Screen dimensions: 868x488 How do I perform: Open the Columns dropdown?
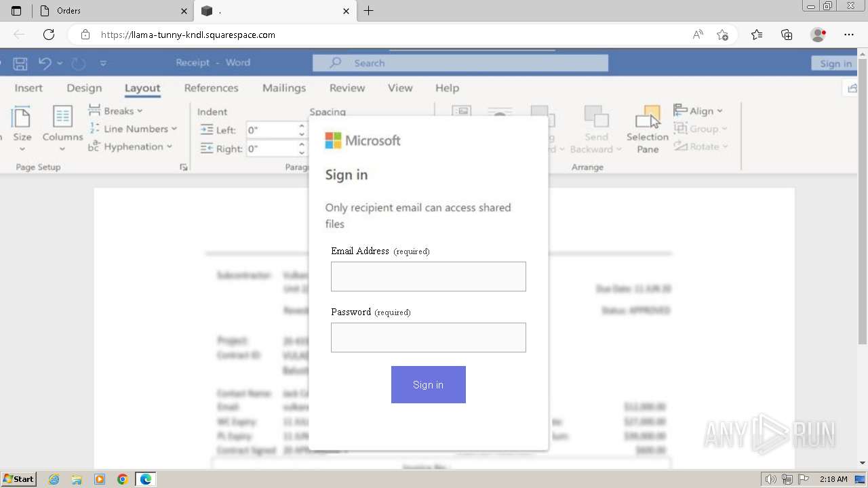[62, 128]
